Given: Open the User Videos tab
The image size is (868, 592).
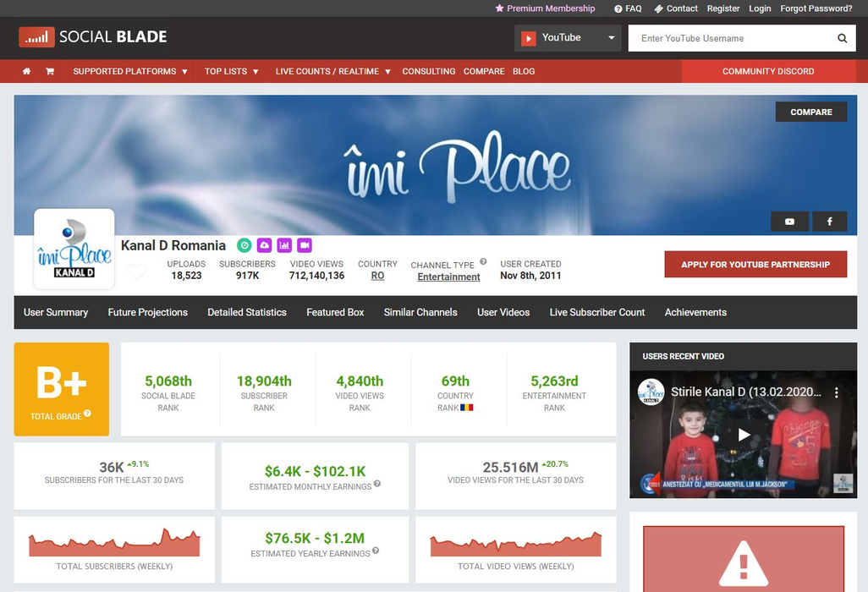Looking at the screenshot, I should tap(503, 312).
